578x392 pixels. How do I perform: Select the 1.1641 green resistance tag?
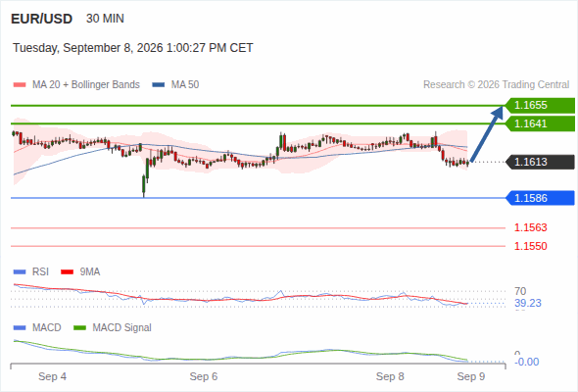tap(540, 123)
